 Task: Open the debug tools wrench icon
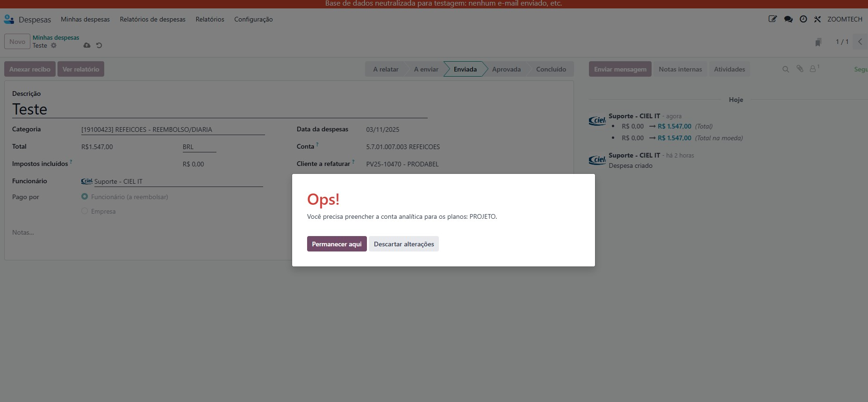click(x=817, y=19)
